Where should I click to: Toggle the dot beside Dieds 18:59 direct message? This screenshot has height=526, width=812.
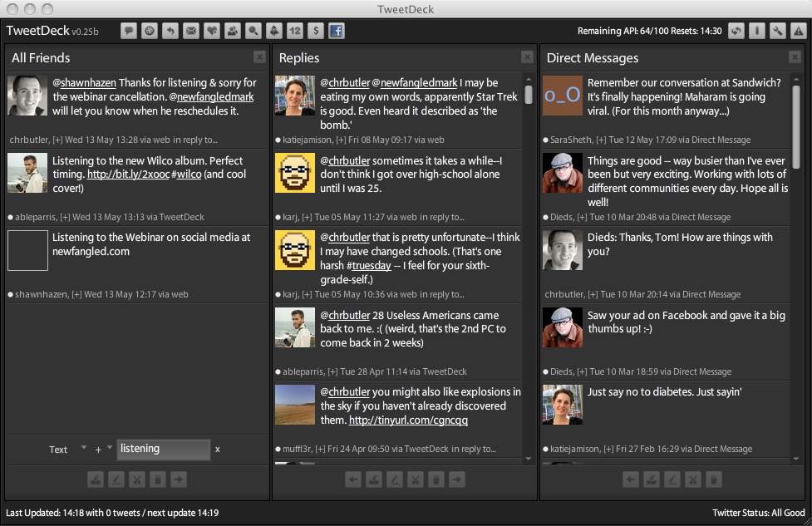coord(546,371)
